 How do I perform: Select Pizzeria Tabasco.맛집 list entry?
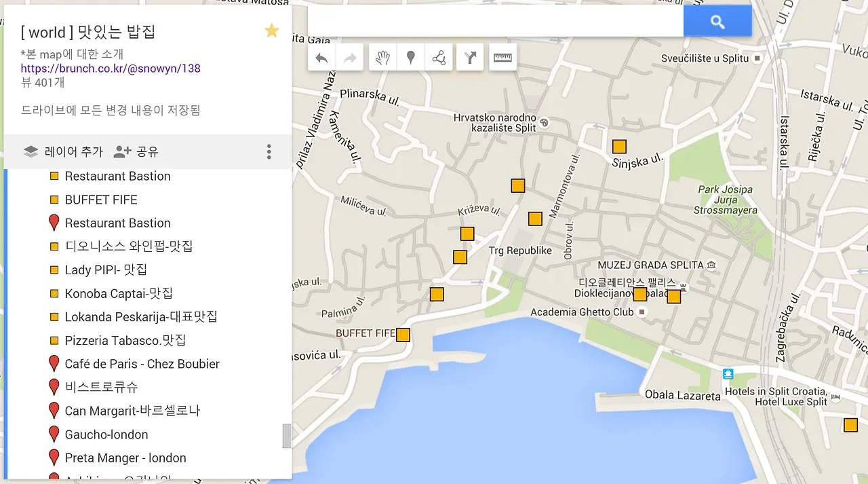tap(125, 340)
